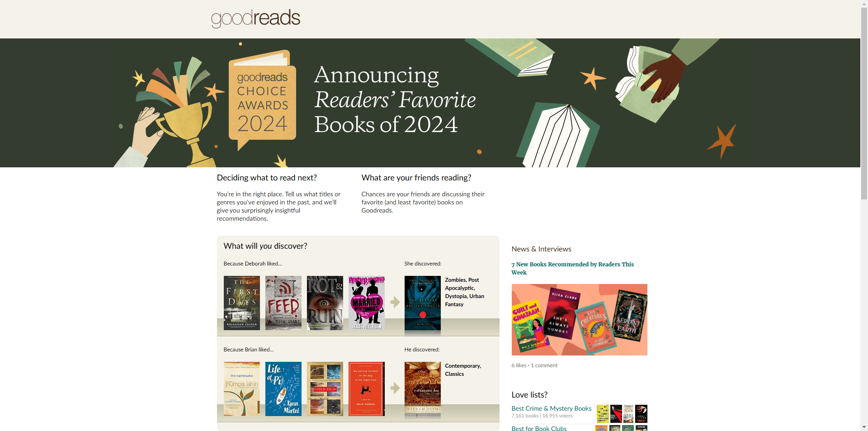The width and height of the screenshot is (868, 431).
Task: Open 7 New Books Recommended article link
Action: pyautogui.click(x=572, y=268)
